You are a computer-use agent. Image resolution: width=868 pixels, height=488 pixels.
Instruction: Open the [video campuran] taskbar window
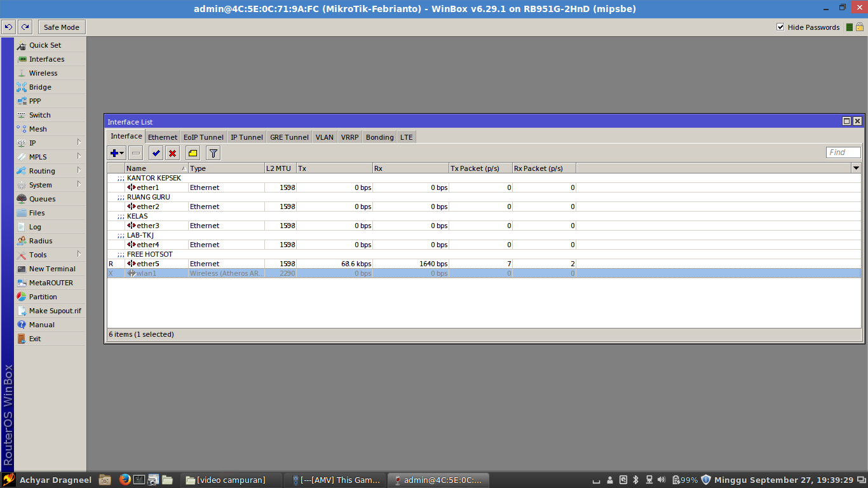tap(231, 480)
